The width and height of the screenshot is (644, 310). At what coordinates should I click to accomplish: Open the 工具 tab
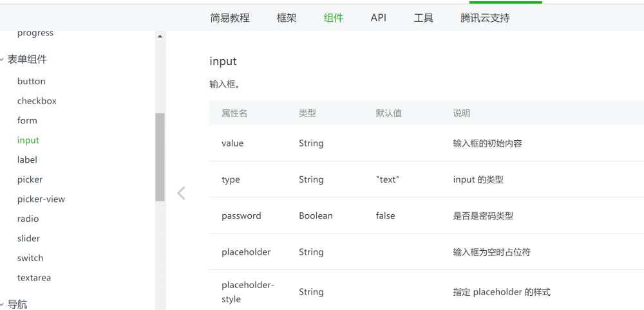[424, 18]
